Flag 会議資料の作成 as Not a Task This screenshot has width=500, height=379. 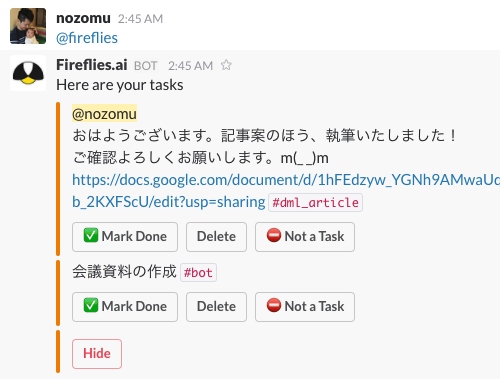click(305, 307)
